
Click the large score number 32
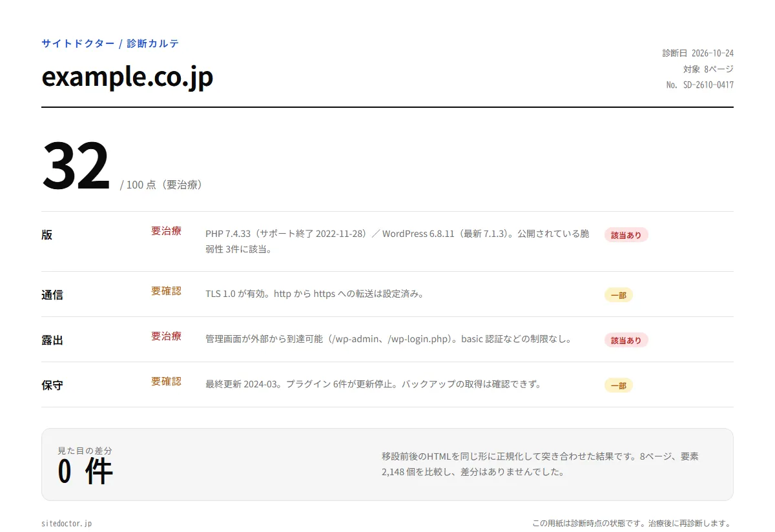coord(76,167)
